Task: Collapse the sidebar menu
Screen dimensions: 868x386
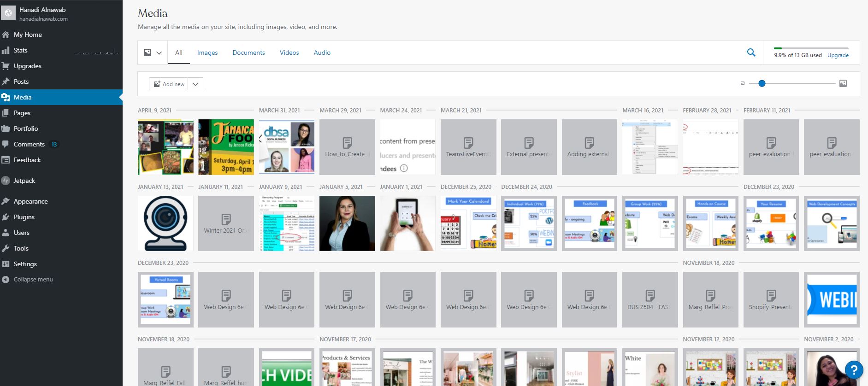Action: pos(33,279)
